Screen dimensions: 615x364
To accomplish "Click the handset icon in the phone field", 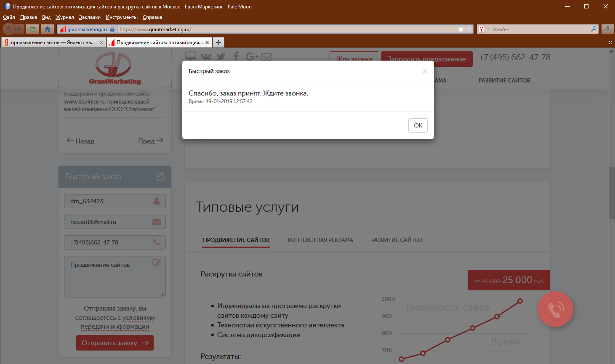I will (x=157, y=242).
